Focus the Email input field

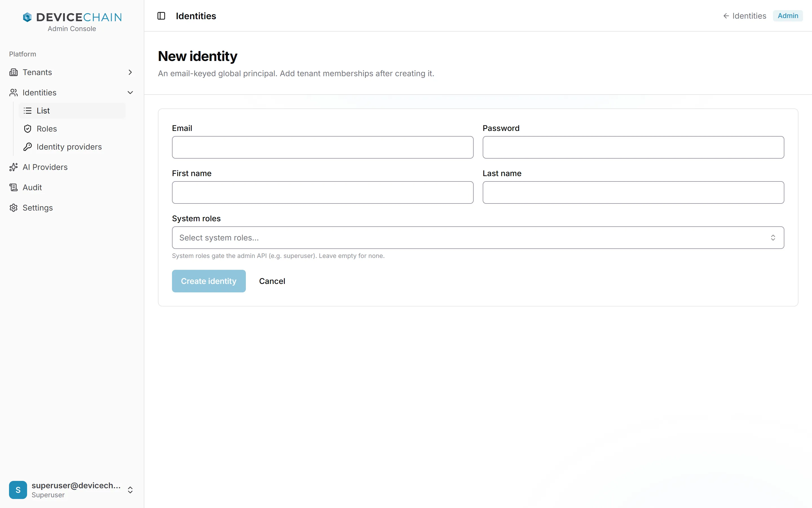tap(323, 147)
